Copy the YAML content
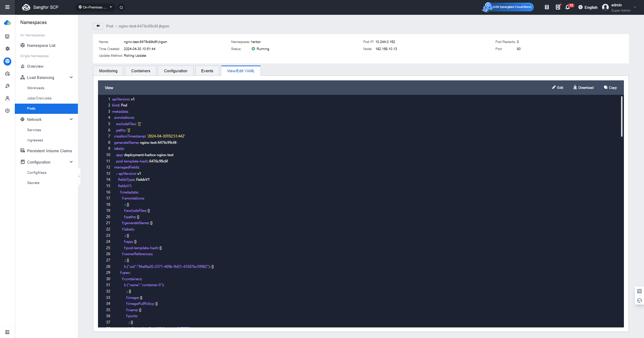Image resolution: width=644 pixels, height=338 pixels. coord(610,88)
